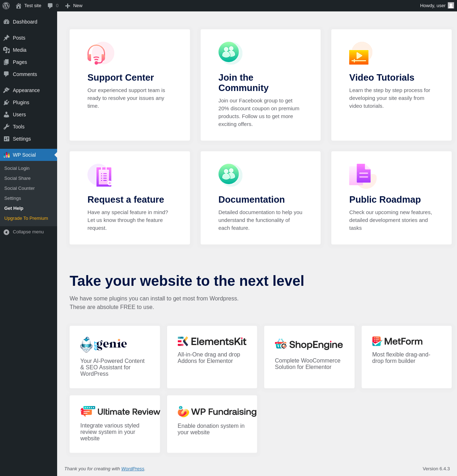Click the MetForm description text
The width and height of the screenshot is (457, 476).
[x=401, y=358]
